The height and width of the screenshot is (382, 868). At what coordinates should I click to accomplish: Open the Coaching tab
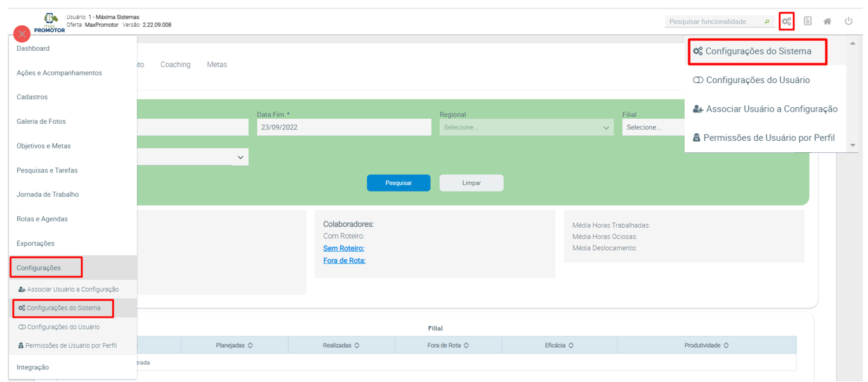coord(175,65)
